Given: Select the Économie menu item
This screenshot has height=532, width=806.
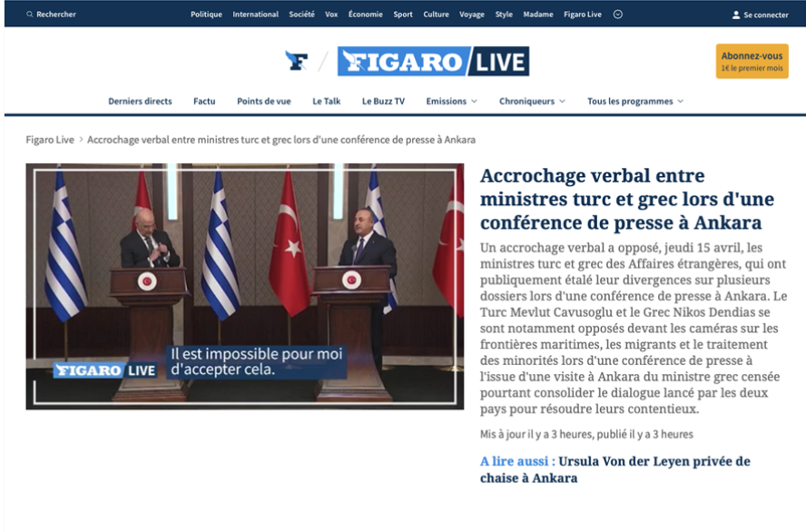Looking at the screenshot, I should (x=365, y=15).
